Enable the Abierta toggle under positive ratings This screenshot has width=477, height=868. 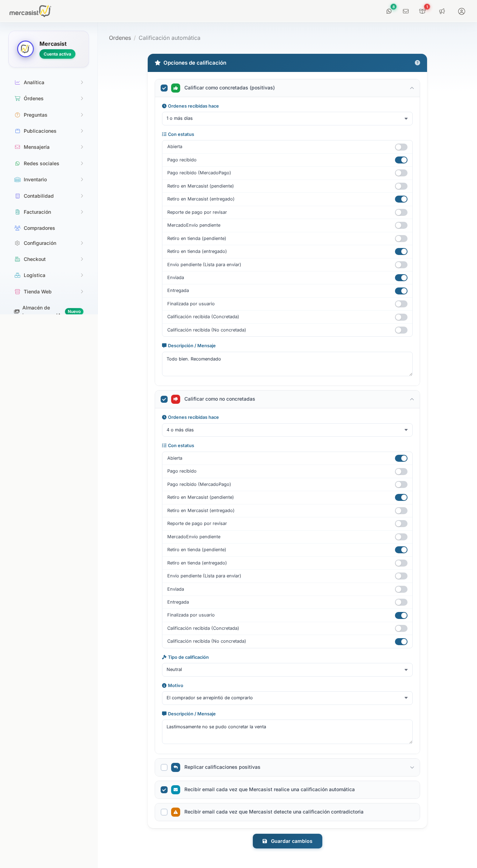tap(401, 147)
